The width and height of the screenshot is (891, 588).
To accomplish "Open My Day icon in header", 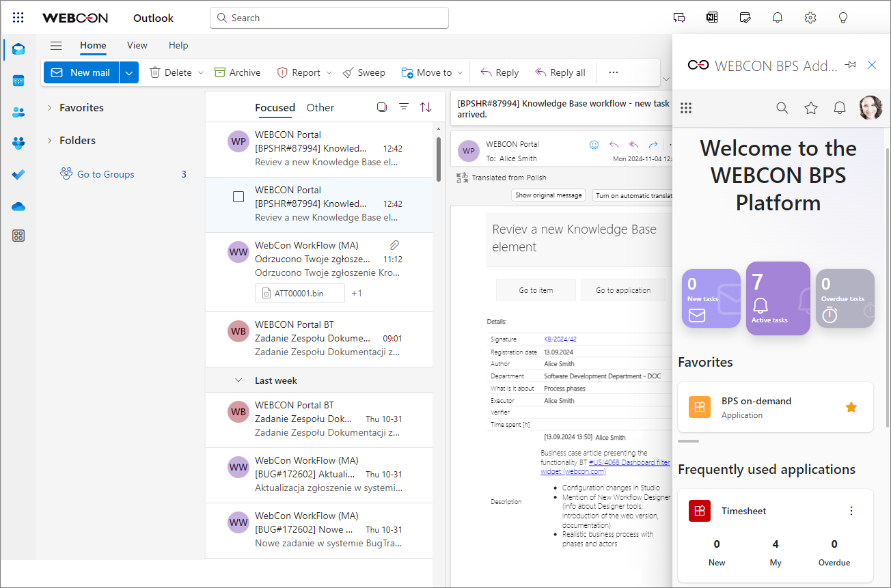I will tap(745, 18).
